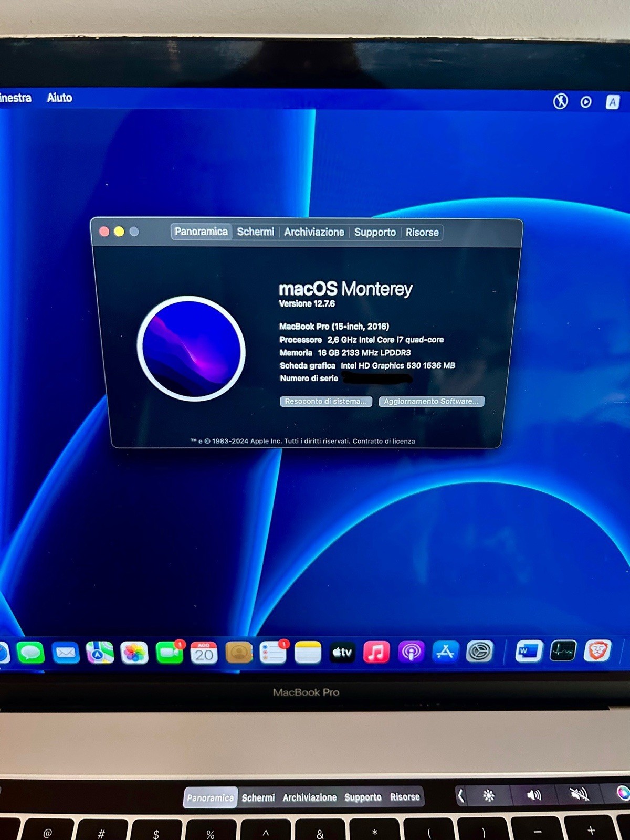The height and width of the screenshot is (840, 630).
Task: Open the Contacts app in the Dock
Action: 239,653
